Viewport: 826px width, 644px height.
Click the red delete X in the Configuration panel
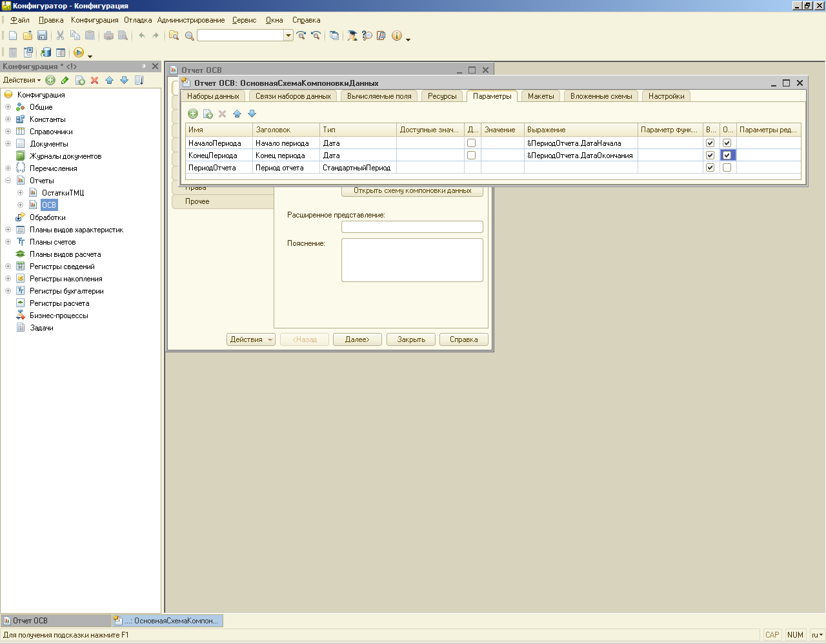94,80
